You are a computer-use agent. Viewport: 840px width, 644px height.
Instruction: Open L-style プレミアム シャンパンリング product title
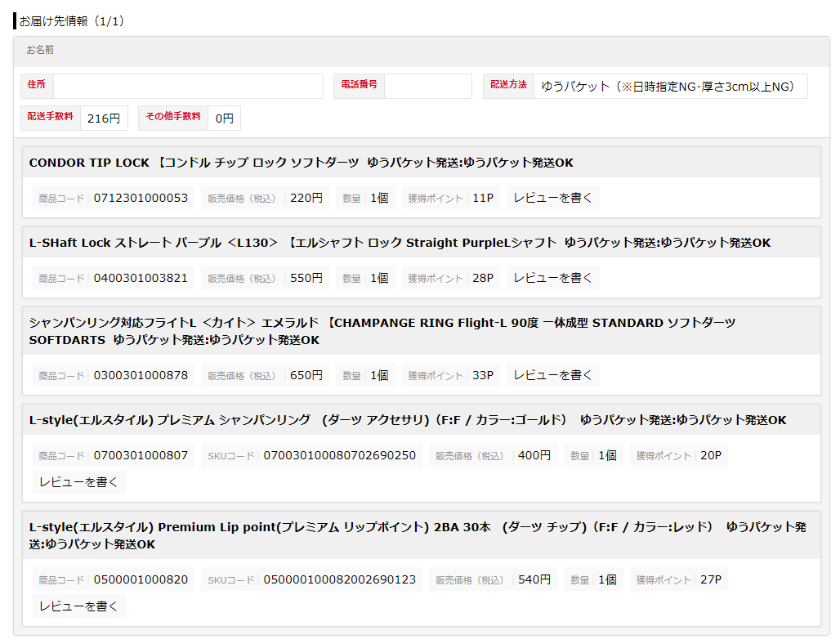click(x=408, y=420)
